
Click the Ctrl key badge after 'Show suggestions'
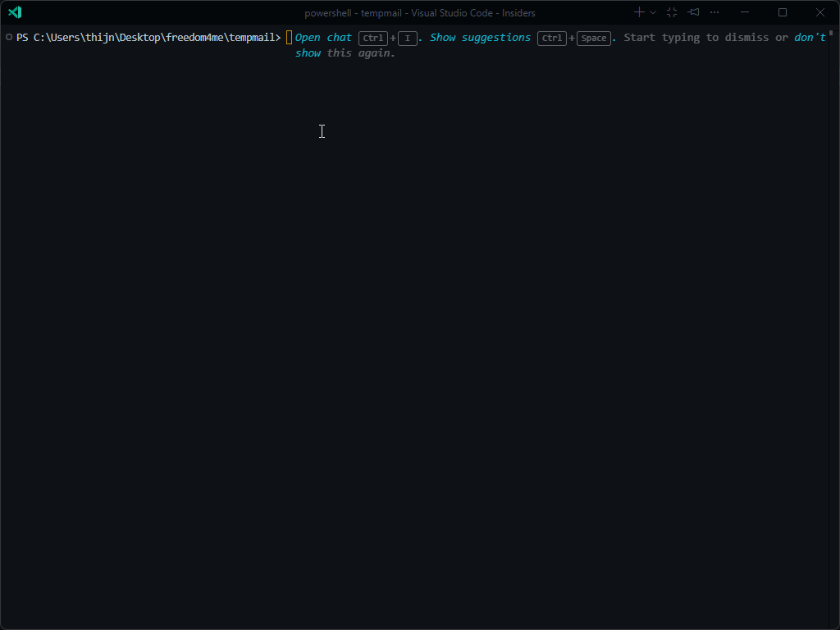[551, 39]
